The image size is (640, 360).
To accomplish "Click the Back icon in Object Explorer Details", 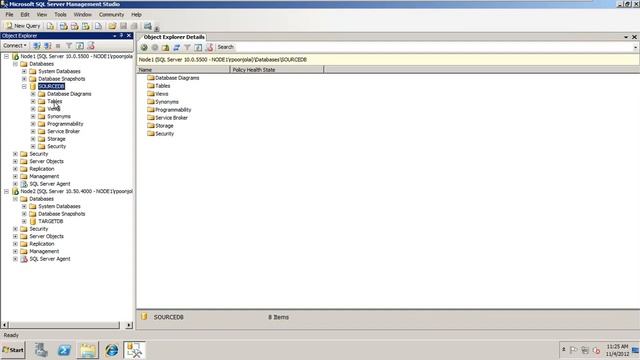I will [144, 47].
